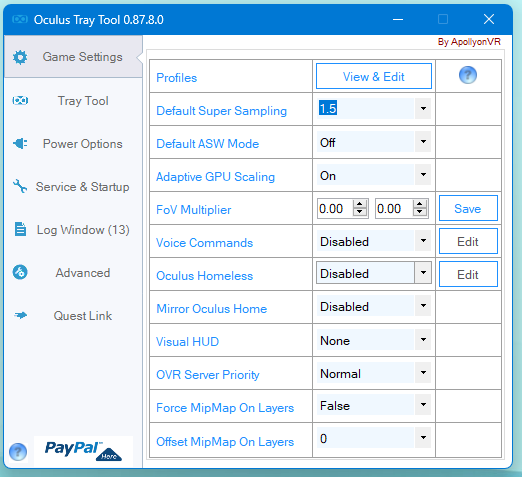Click the FoV Multiplier label
Viewport: 522px width, 477px height.
(194, 210)
